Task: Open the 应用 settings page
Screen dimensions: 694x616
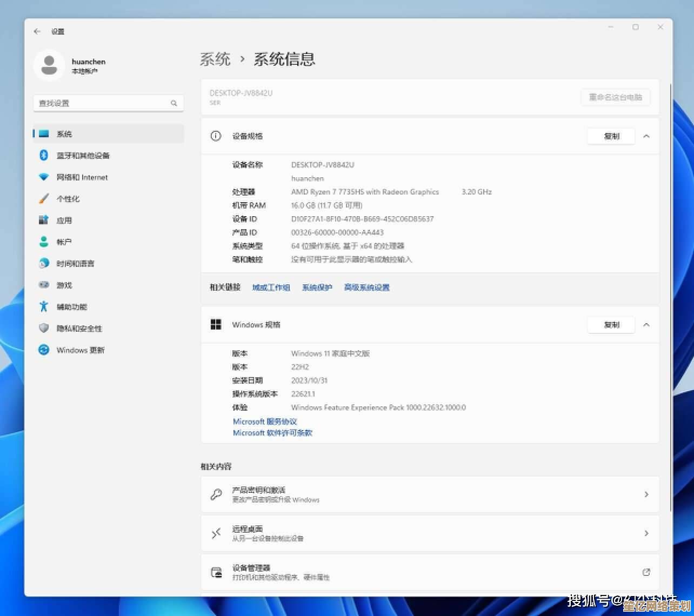Action: click(x=109, y=220)
